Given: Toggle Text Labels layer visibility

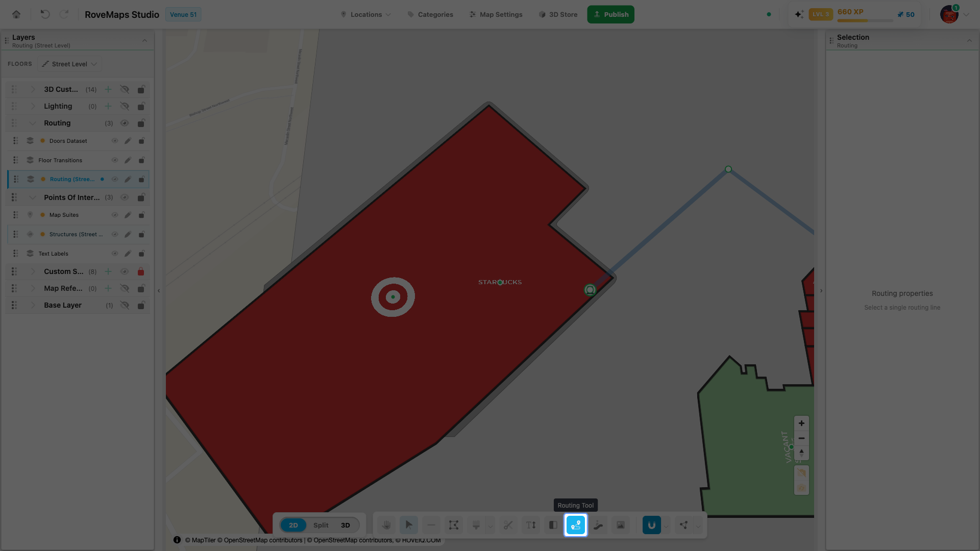Looking at the screenshot, I should pyautogui.click(x=115, y=254).
